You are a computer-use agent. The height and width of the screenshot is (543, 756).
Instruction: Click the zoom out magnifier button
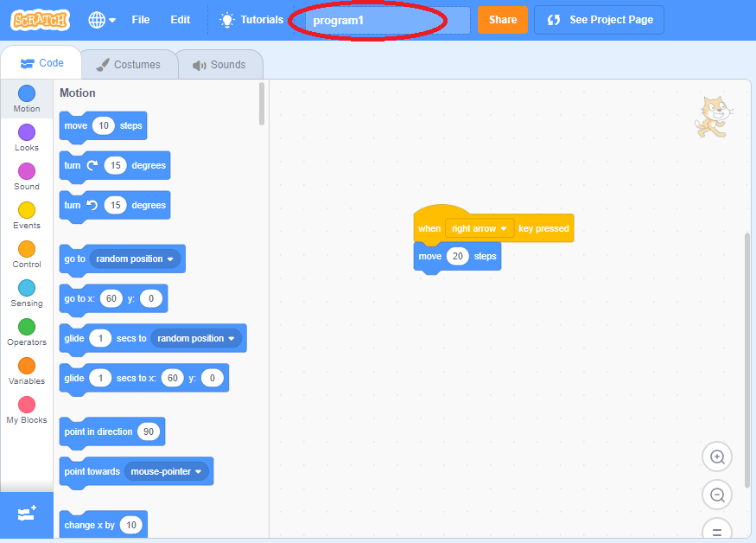click(x=717, y=495)
